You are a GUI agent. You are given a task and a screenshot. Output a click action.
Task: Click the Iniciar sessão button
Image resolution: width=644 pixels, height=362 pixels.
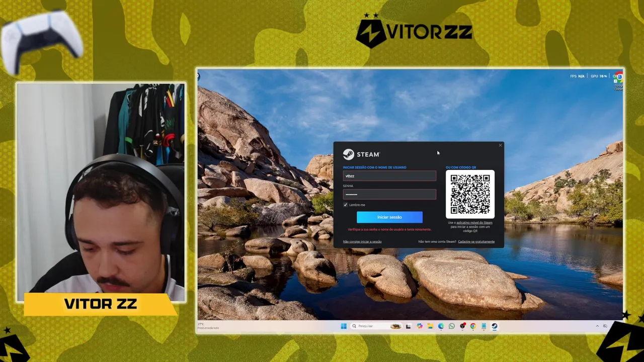pos(389,217)
